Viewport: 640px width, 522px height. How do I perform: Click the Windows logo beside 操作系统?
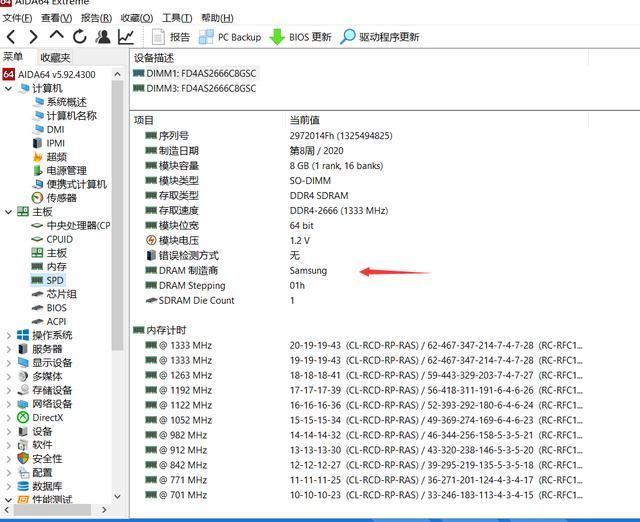tap(23, 335)
